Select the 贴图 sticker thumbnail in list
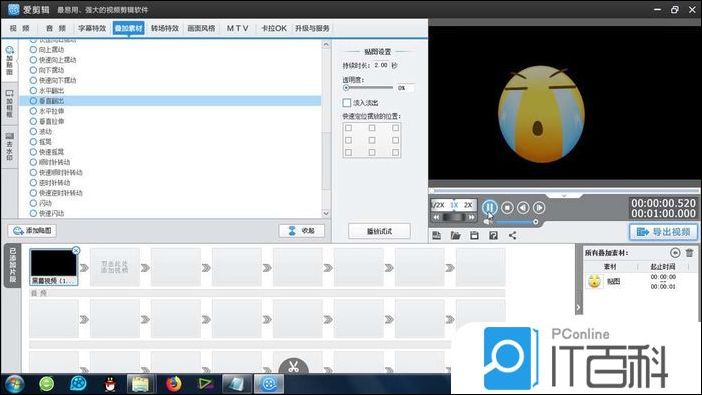This screenshot has height=395, width=702. 595,281
